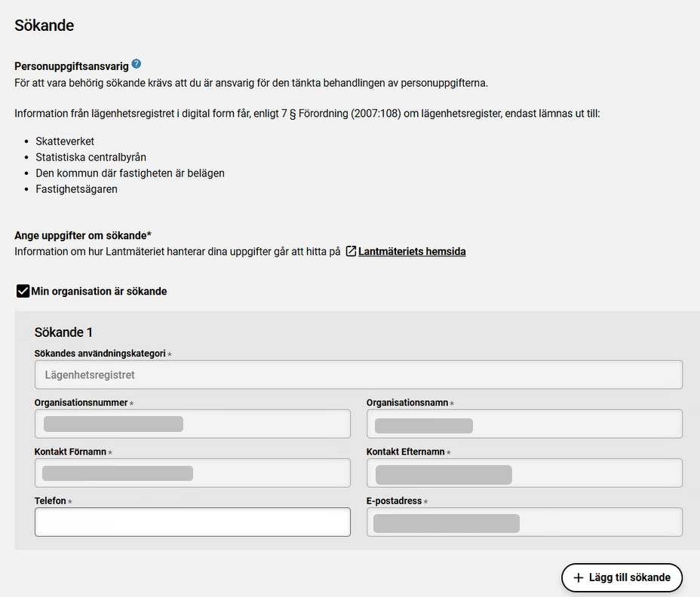Click the empty Telefon input field
This screenshot has width=700, height=597.
(192, 522)
